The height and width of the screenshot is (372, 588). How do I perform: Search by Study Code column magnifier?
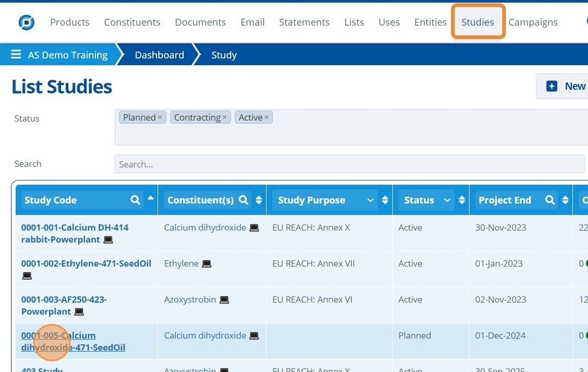tap(135, 200)
